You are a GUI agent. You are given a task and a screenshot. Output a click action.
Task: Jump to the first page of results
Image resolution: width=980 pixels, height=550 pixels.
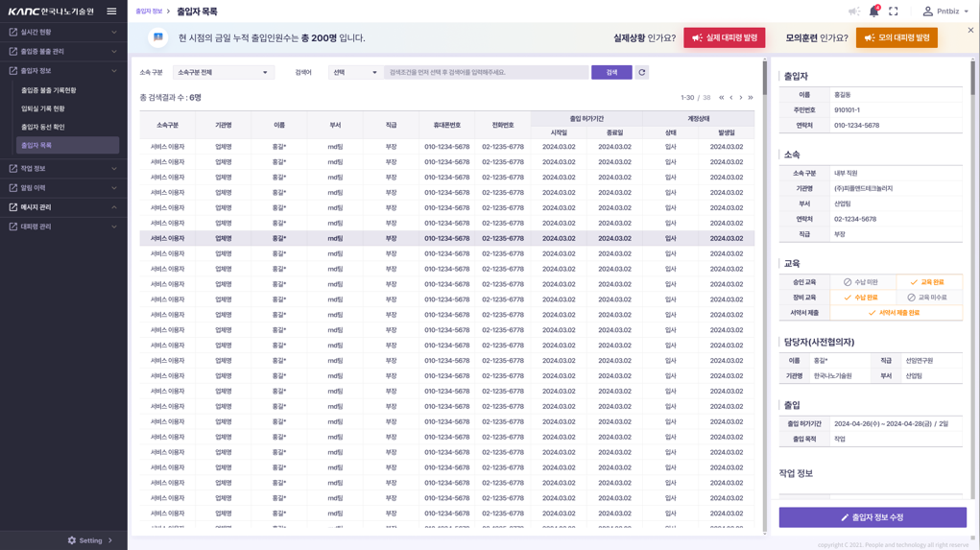[722, 98]
